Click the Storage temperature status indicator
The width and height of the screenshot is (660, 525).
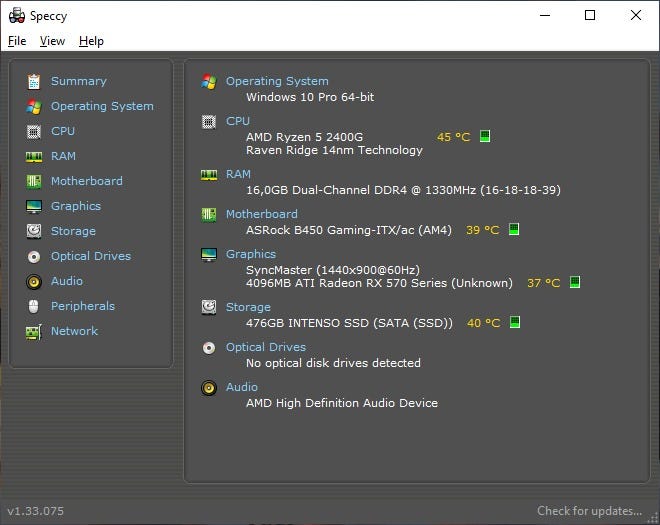[x=515, y=323]
